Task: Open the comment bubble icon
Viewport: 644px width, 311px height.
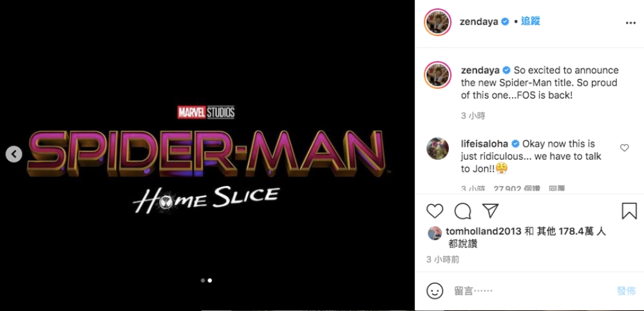Action: [462, 211]
